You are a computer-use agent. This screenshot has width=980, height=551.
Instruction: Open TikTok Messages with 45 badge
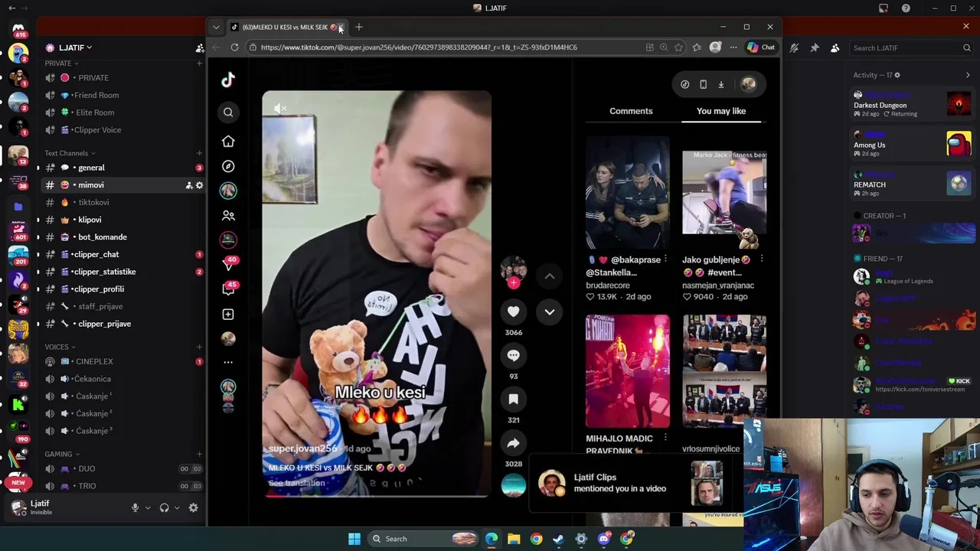pyautogui.click(x=228, y=289)
